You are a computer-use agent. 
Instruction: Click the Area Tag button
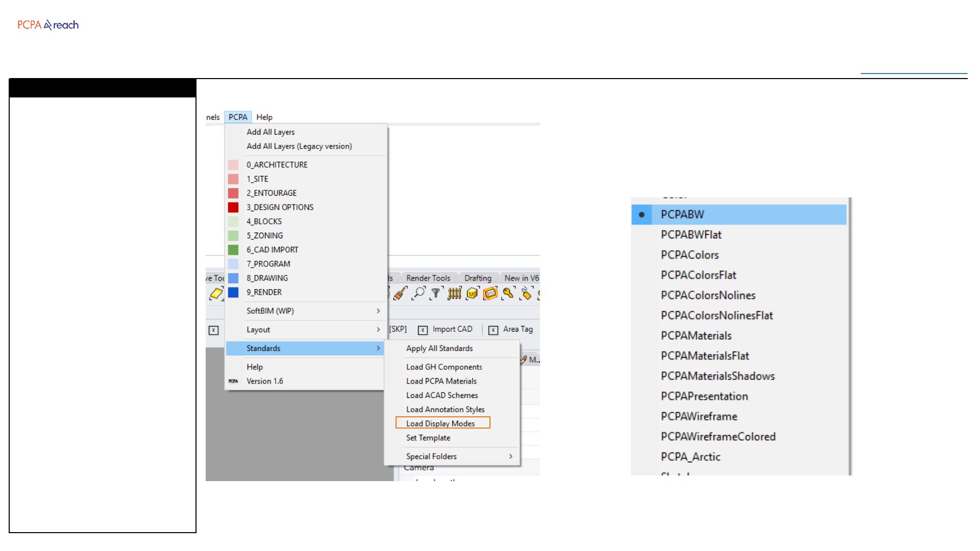[517, 329]
